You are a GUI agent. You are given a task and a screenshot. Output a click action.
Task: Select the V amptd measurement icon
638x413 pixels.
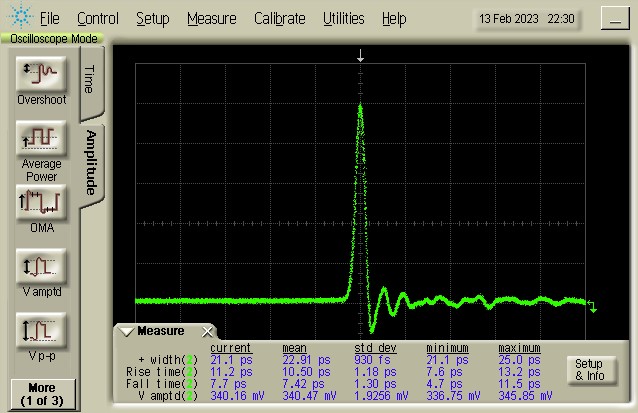point(41,266)
